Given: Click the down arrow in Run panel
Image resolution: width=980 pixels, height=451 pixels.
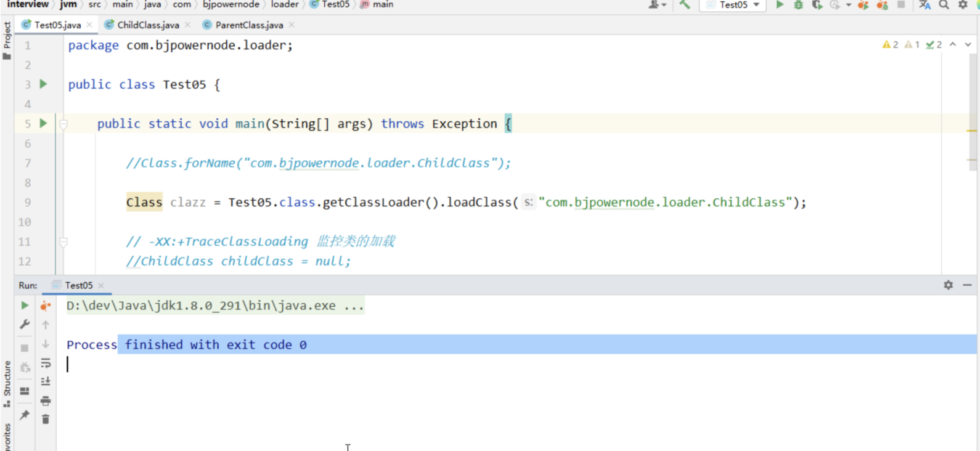Looking at the screenshot, I should pos(46,344).
